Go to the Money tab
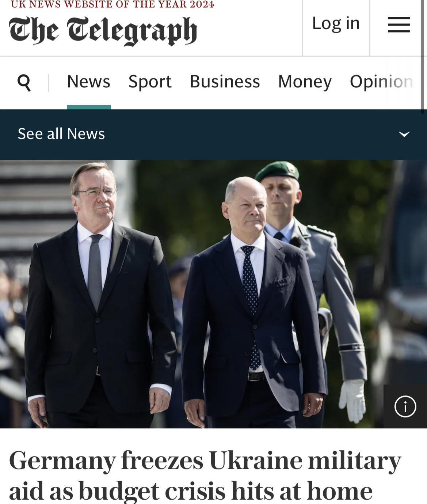Image resolution: width=427 pixels, height=504 pixels. [305, 82]
